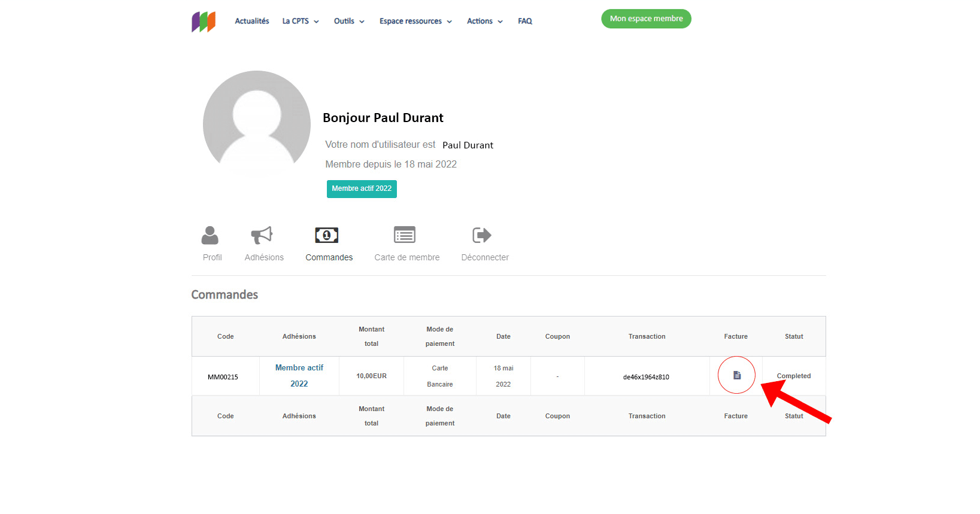980x514 pixels.
Task: Click the site logo icon
Action: coord(204,22)
